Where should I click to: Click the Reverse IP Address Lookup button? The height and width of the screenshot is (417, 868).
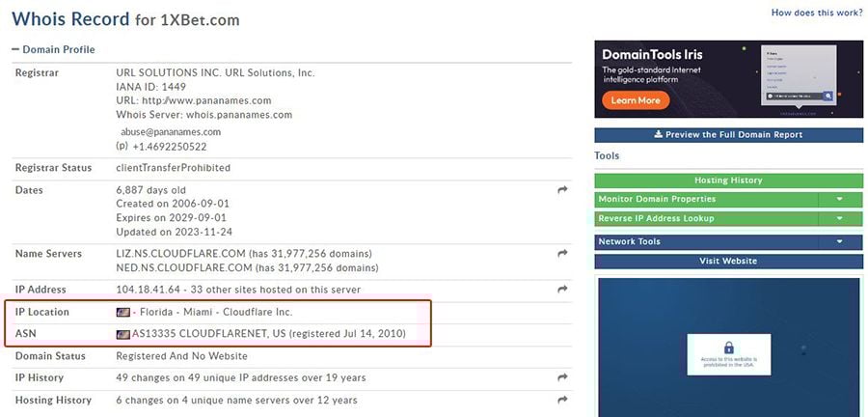[706, 219]
